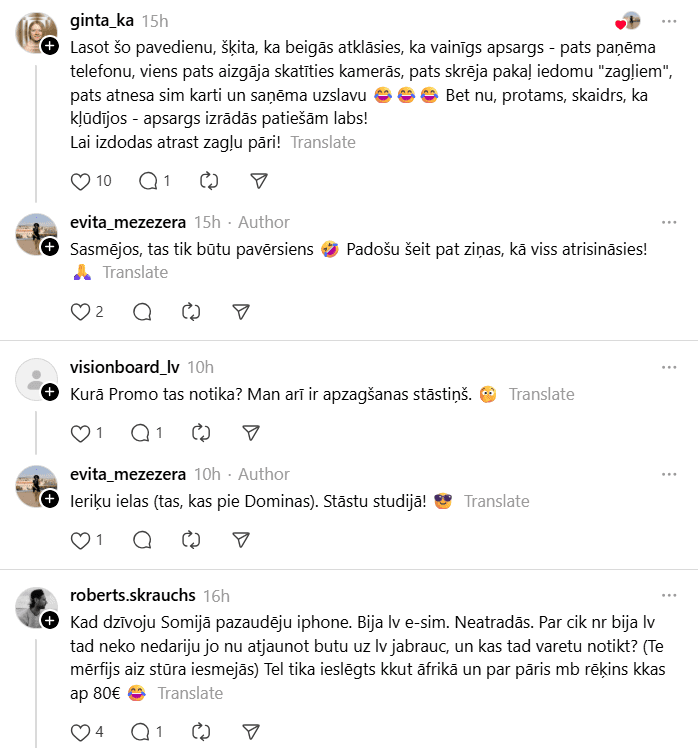Repost ginta_ka's comment
This screenshot has height=748, width=698.
click(x=209, y=181)
